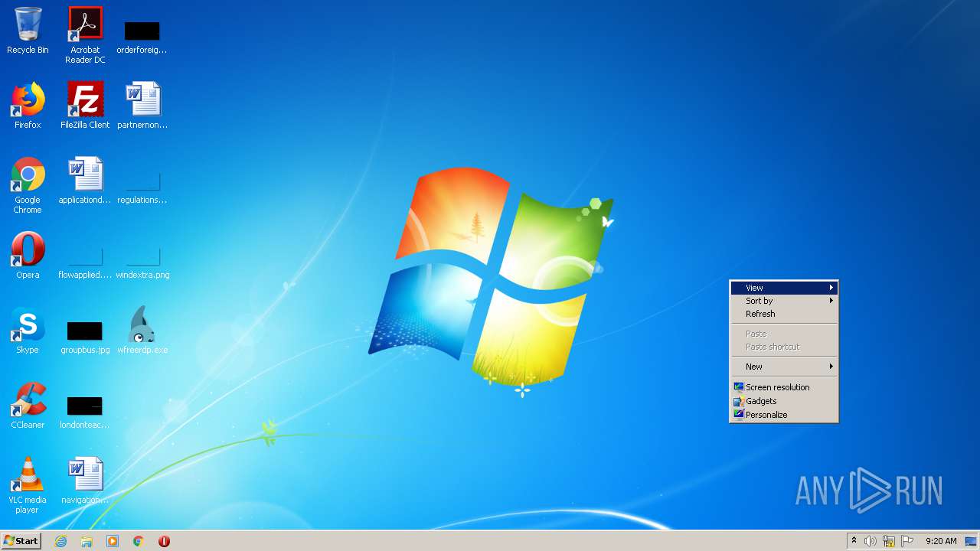Select the Firefox desktop shortcut
The height and width of the screenshot is (551, 980).
pyautogui.click(x=28, y=106)
